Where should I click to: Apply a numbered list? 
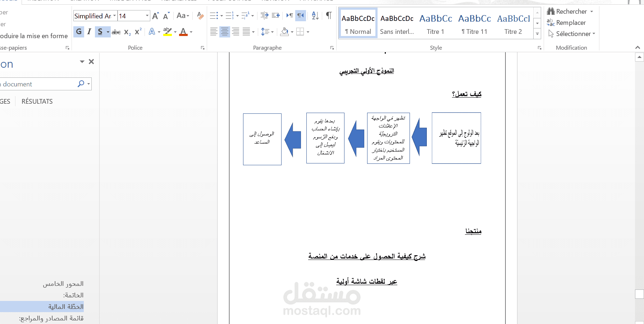229,16
